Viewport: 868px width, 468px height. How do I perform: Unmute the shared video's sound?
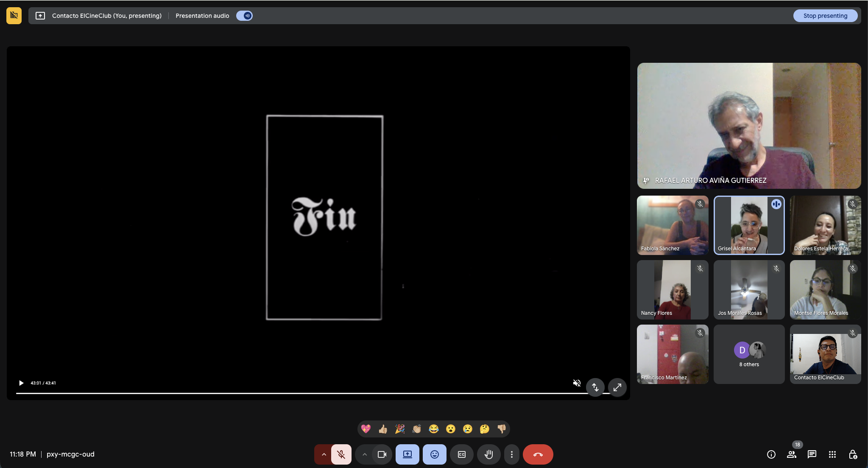576,383
